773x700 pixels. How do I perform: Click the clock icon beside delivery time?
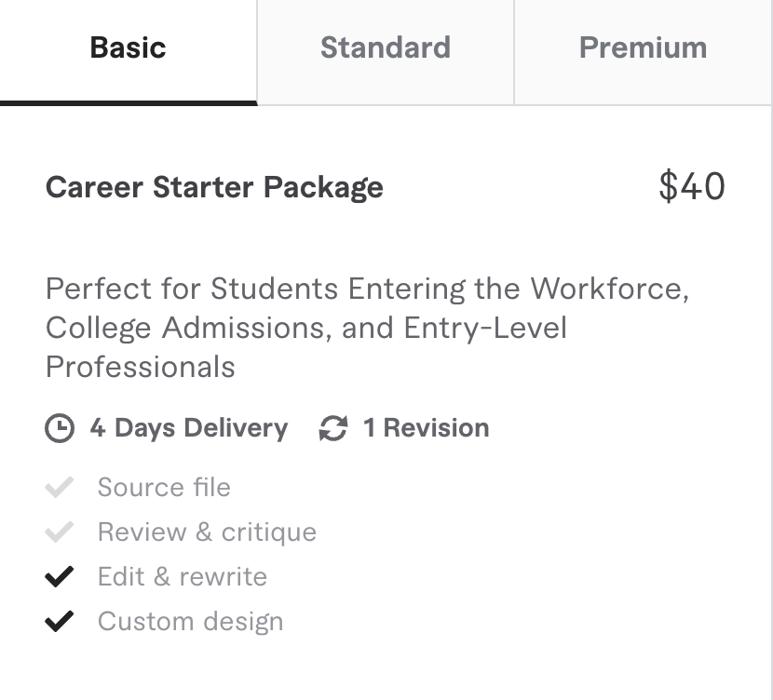point(60,428)
